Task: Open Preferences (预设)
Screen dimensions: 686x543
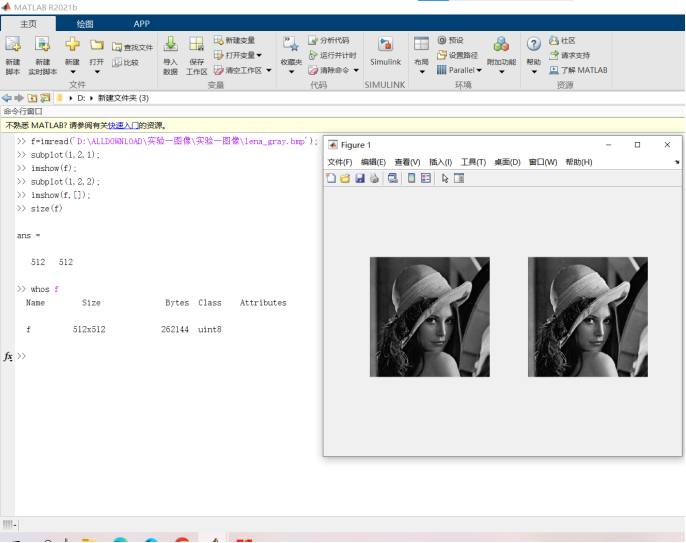Action: point(450,40)
